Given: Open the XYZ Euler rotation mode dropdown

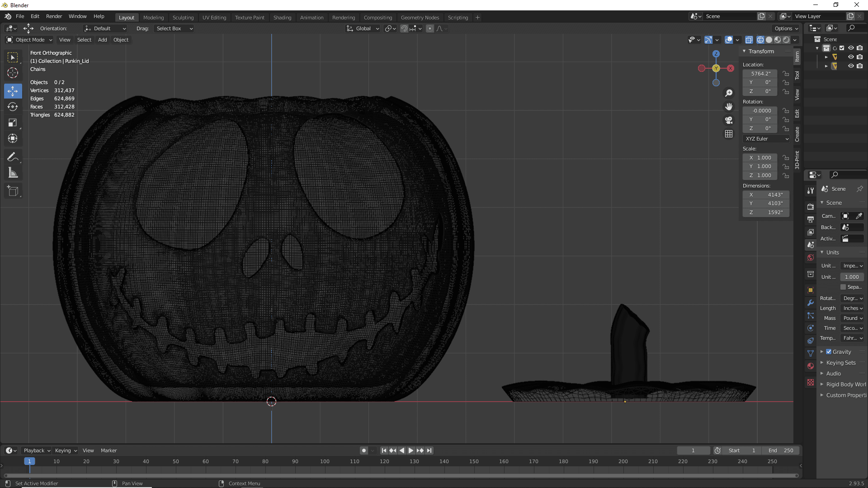Looking at the screenshot, I should (x=766, y=139).
